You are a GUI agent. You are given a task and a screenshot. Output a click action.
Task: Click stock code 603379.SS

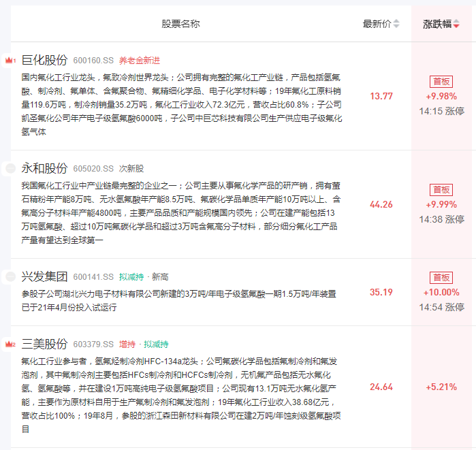[x=93, y=344]
